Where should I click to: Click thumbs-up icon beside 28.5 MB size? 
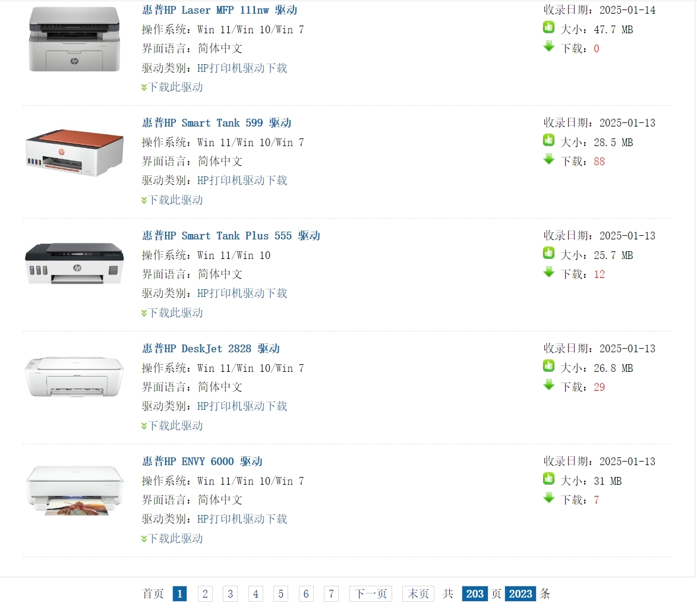[548, 140]
